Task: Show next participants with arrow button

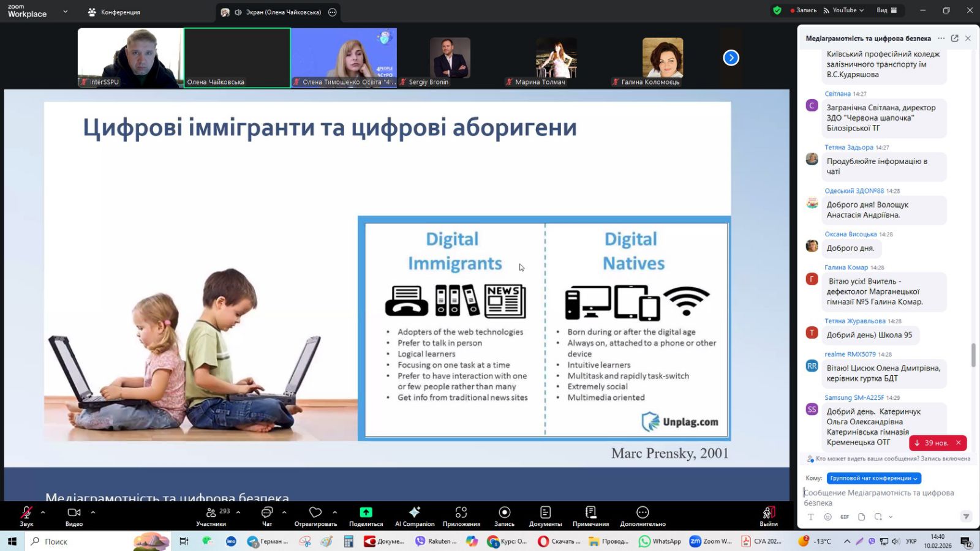Action: click(x=731, y=58)
